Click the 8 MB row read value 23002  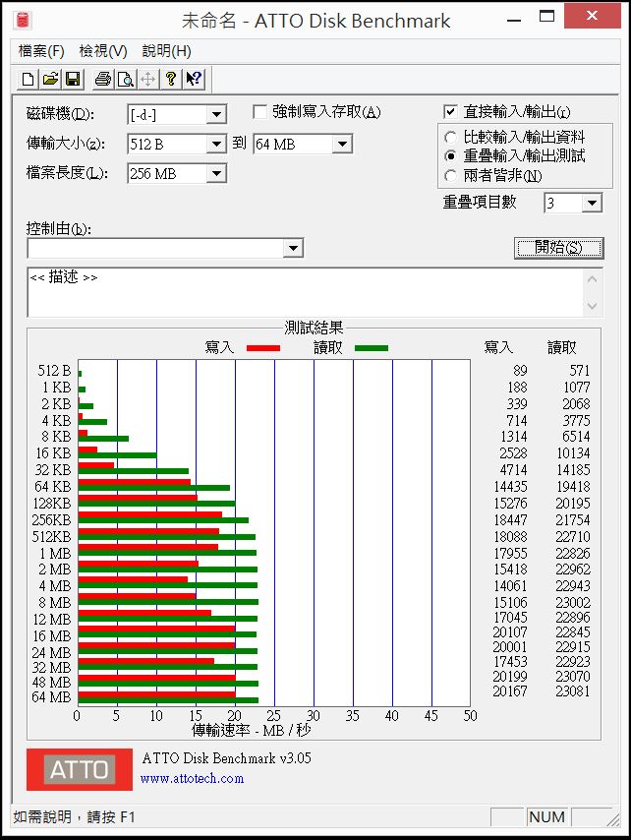coord(573,602)
